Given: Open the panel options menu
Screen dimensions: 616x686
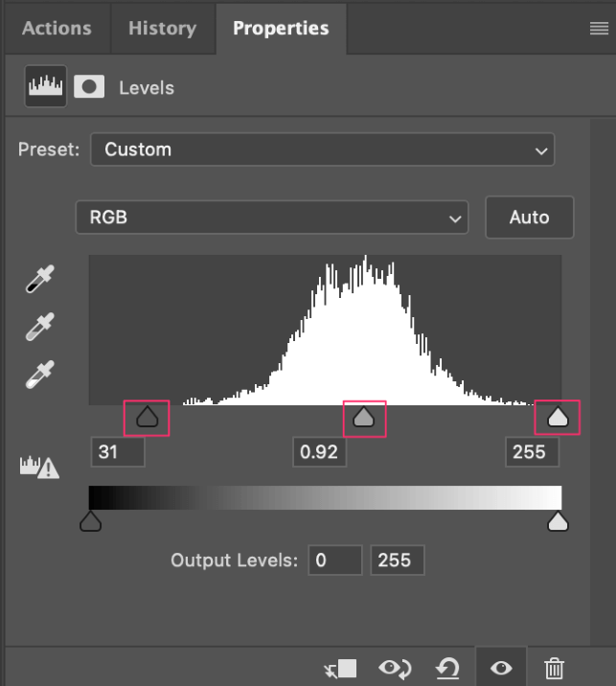Looking at the screenshot, I should pos(599,29).
